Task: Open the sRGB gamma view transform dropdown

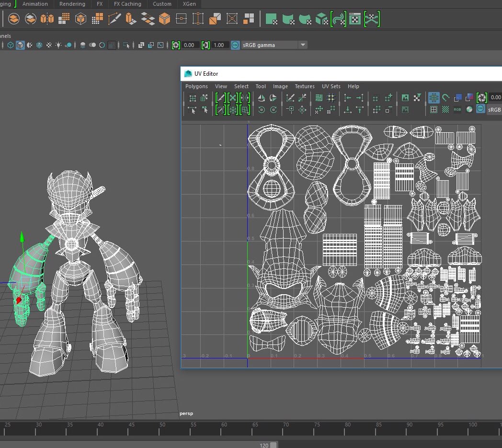Action: tap(274, 45)
